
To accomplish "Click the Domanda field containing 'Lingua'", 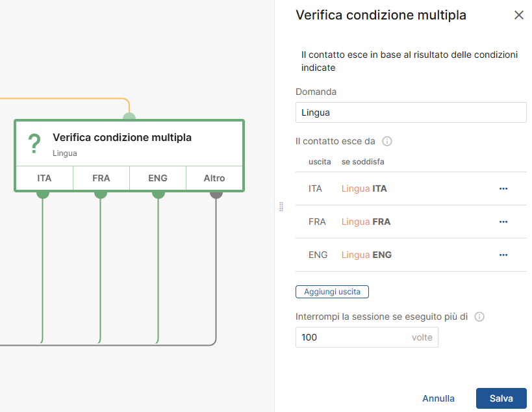I will coord(411,112).
